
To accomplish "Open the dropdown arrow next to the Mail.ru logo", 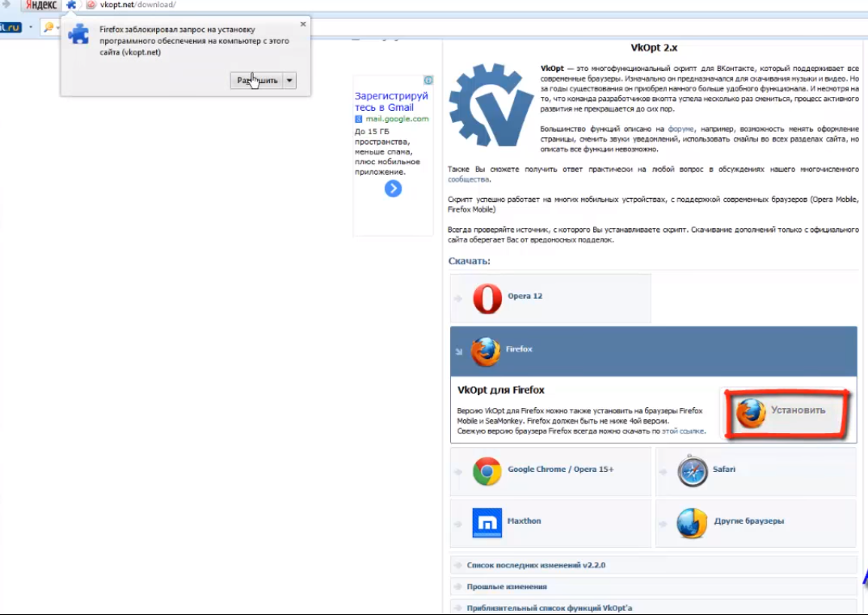I will [x=31, y=27].
